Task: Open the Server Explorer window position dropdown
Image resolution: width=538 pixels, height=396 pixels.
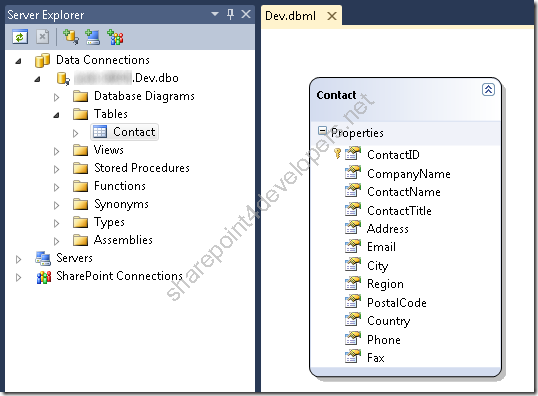Action: pos(215,14)
